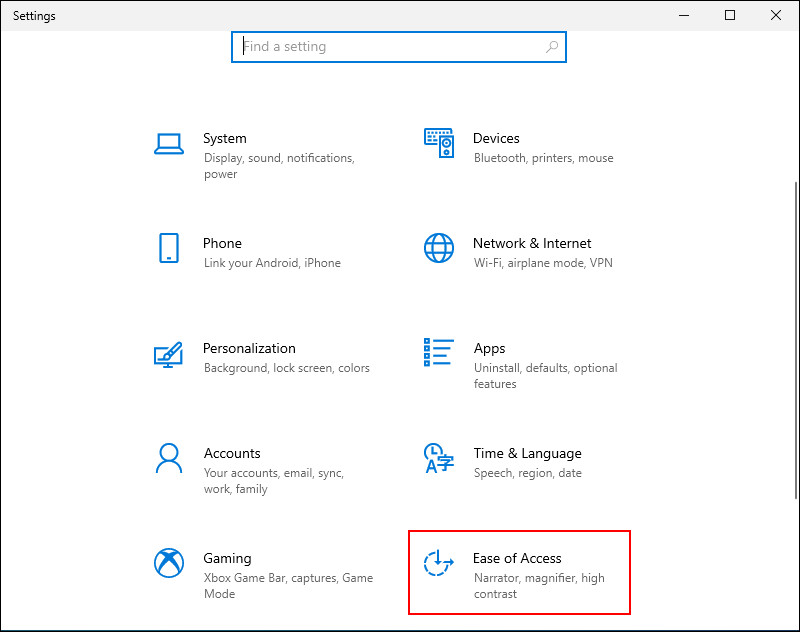This screenshot has height=632, width=800.
Task: Open System settings via its title text
Action: (224, 138)
